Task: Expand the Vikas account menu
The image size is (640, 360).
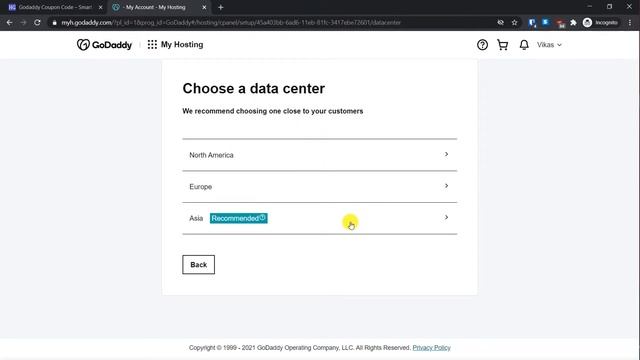Action: pyautogui.click(x=549, y=45)
